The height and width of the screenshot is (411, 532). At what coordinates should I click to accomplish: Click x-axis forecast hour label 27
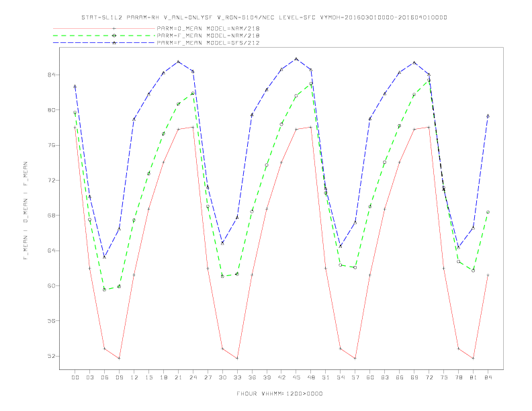208,377
